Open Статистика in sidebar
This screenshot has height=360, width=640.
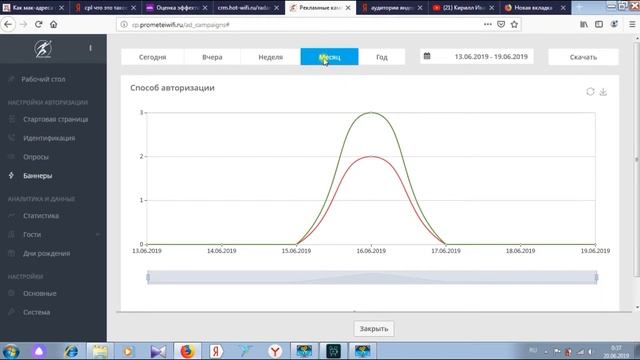pyautogui.click(x=41, y=216)
